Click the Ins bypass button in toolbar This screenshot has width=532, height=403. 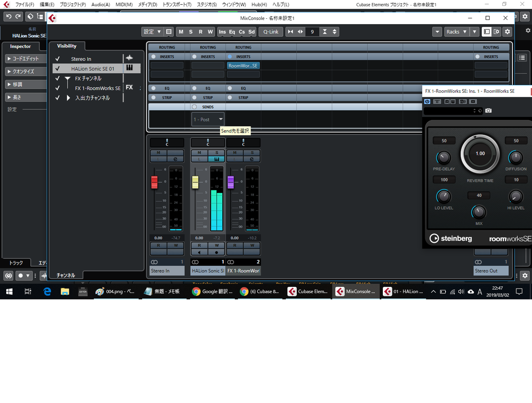tap(222, 32)
